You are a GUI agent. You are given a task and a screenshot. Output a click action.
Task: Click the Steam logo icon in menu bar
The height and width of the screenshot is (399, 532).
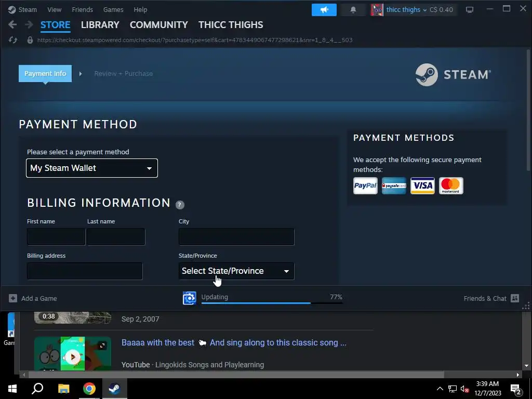[12, 10]
